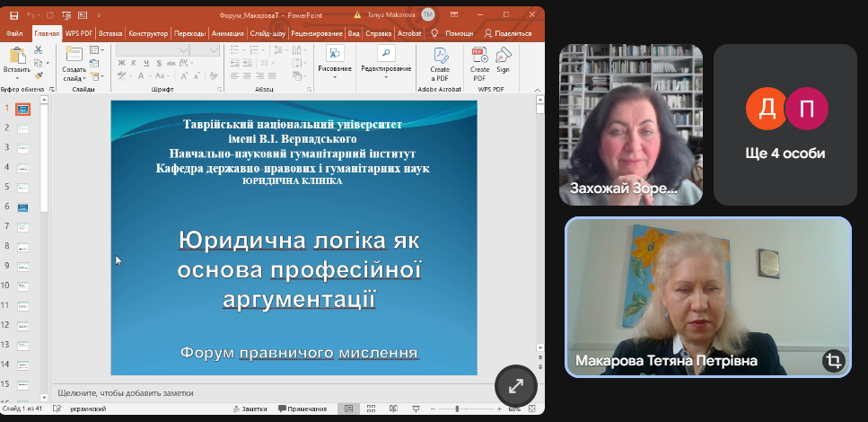Image resolution: width=868 pixels, height=422 pixels.
Task: Open the Создать слайд dropdown arrow
Action: (x=74, y=79)
